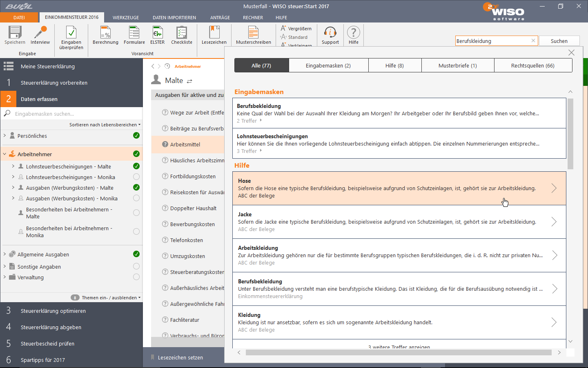Collapse the Eingabemasken results section
The image size is (588, 368).
click(x=570, y=92)
